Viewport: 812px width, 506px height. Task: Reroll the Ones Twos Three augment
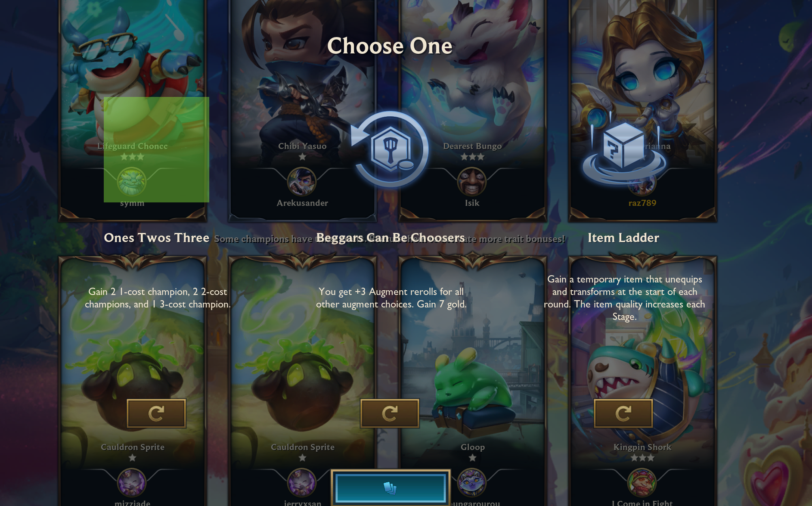pos(156,413)
